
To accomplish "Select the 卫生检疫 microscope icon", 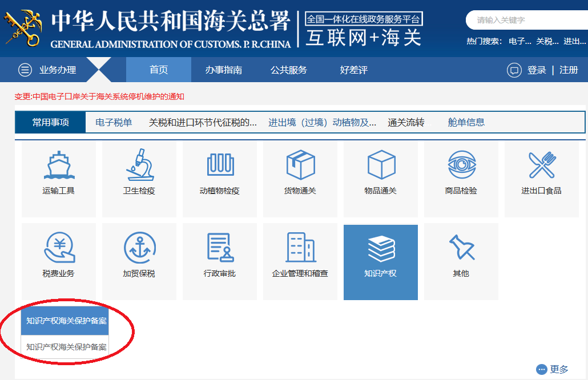I will (x=139, y=164).
